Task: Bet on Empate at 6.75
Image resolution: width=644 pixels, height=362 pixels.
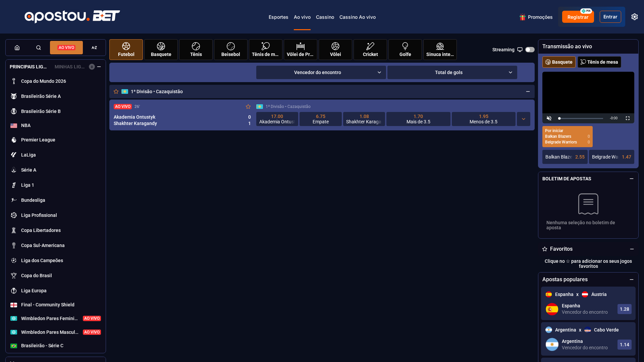Action: pyautogui.click(x=321, y=119)
